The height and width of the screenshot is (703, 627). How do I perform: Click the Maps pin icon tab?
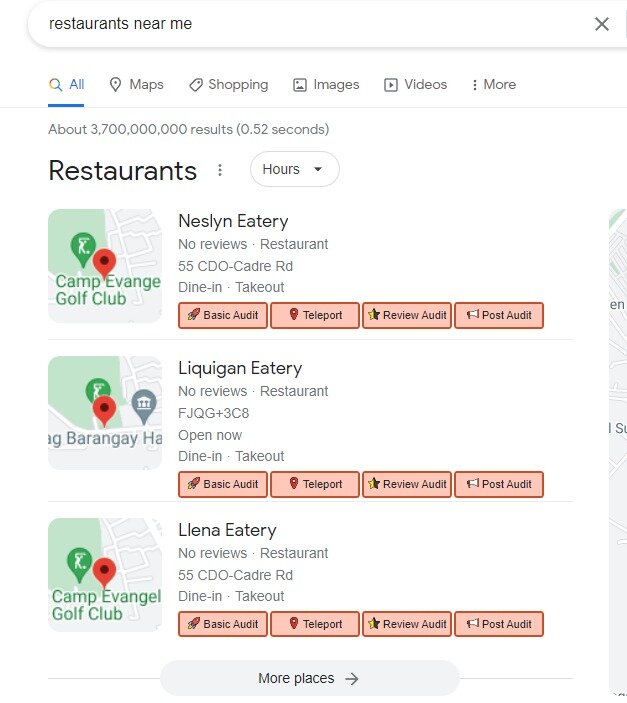115,84
